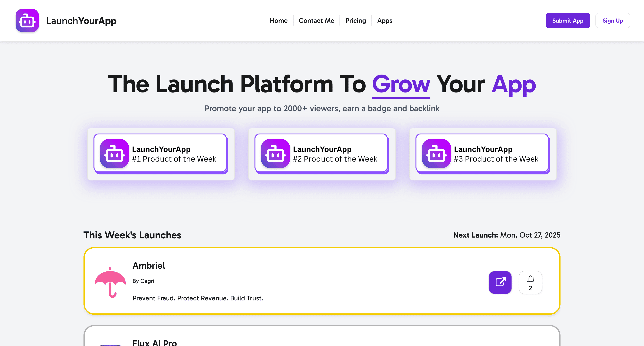Open the Apps navigation item
The image size is (644, 346).
(x=384, y=20)
